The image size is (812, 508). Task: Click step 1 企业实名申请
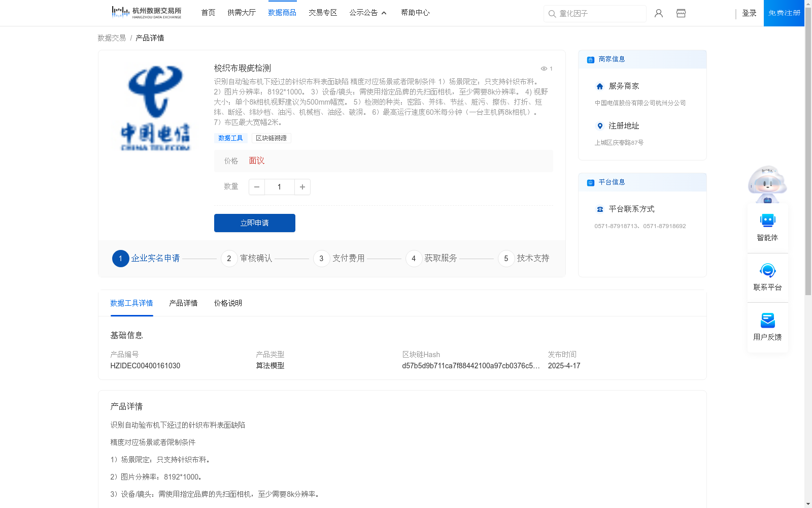pos(146,259)
